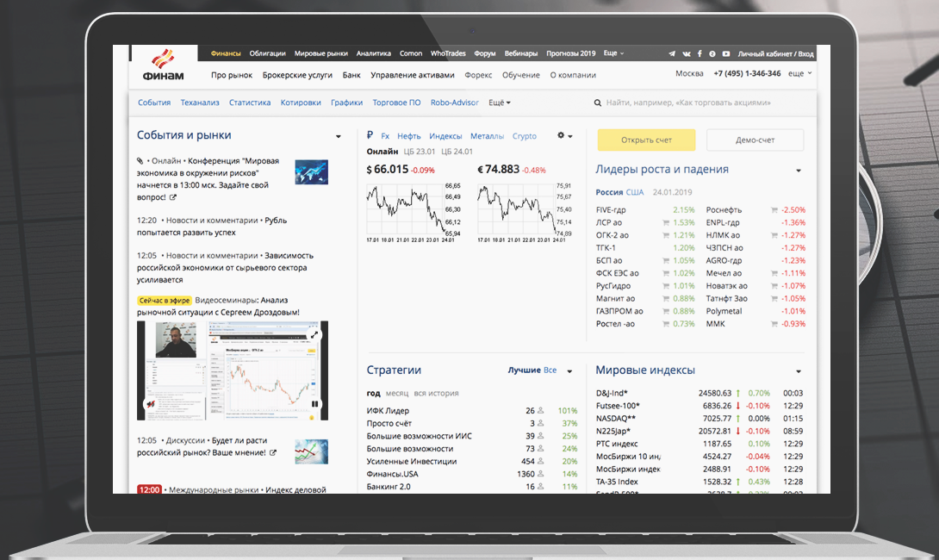
Task: Open the quotes widget gear settings
Action: click(561, 135)
